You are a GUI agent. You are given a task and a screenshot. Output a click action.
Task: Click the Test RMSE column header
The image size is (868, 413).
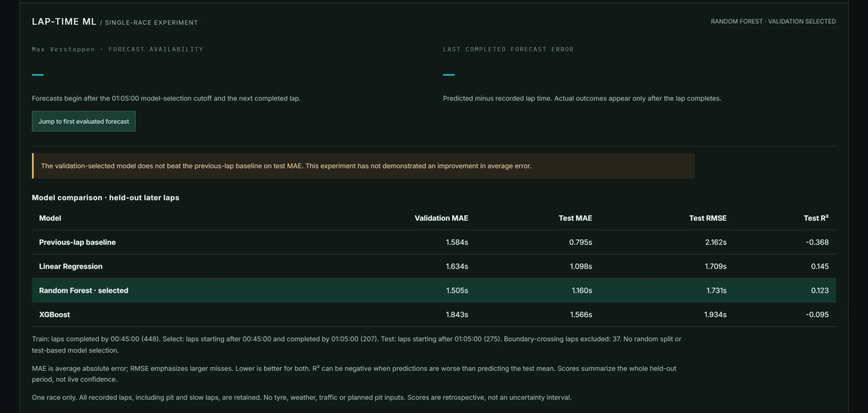click(708, 218)
